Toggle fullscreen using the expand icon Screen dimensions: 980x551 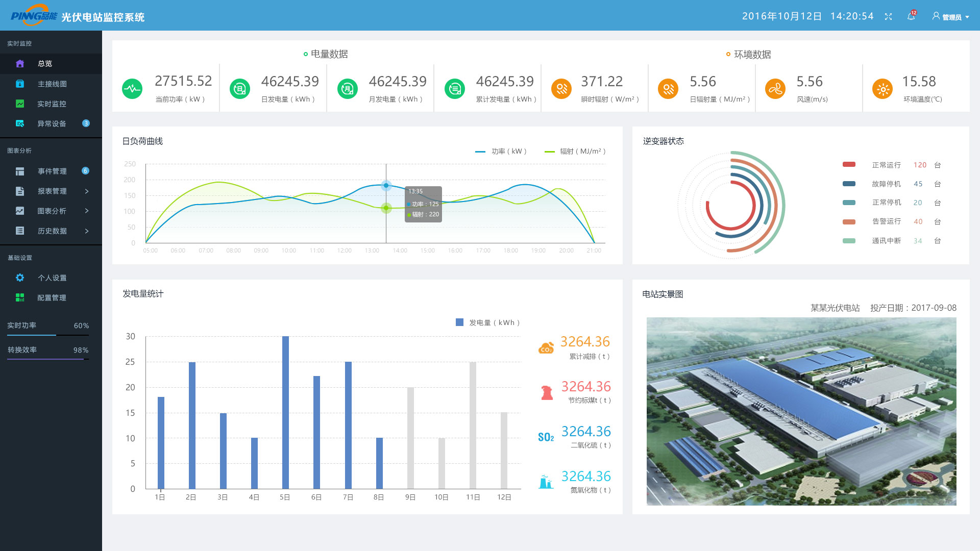(x=888, y=17)
